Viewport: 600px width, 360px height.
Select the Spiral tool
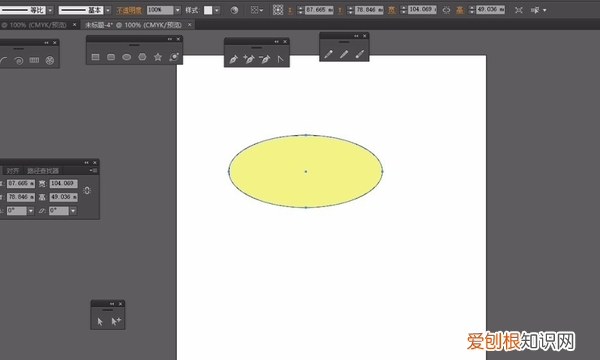(18, 60)
